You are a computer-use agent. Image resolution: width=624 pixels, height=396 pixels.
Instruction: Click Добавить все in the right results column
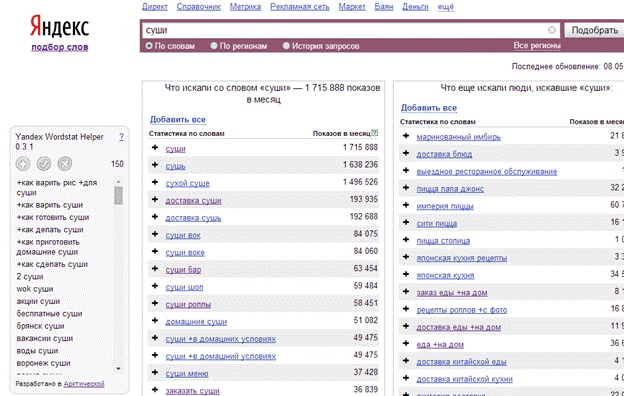[x=429, y=108]
